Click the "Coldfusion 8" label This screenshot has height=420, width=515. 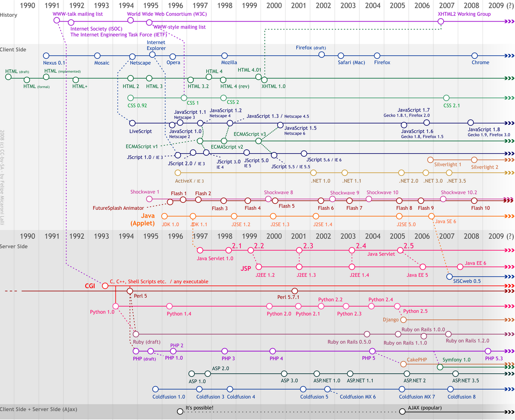pos(461,397)
